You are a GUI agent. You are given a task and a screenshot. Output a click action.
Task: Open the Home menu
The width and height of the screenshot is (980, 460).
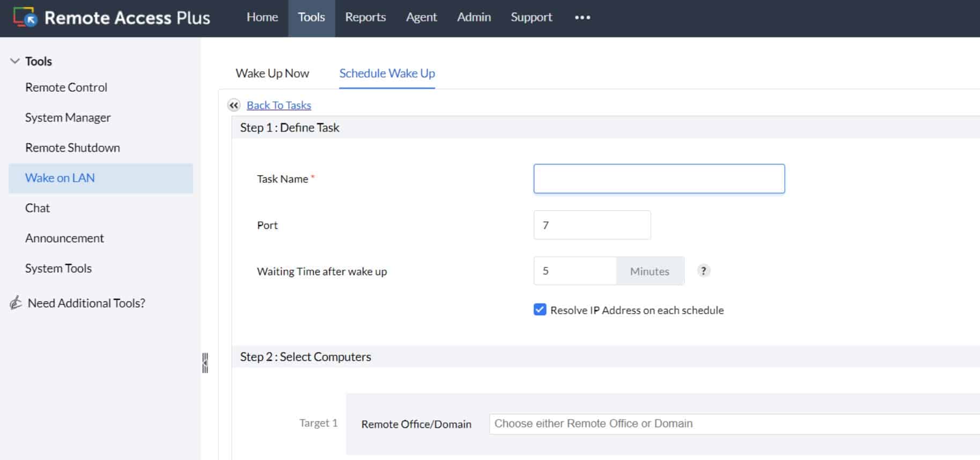(262, 18)
